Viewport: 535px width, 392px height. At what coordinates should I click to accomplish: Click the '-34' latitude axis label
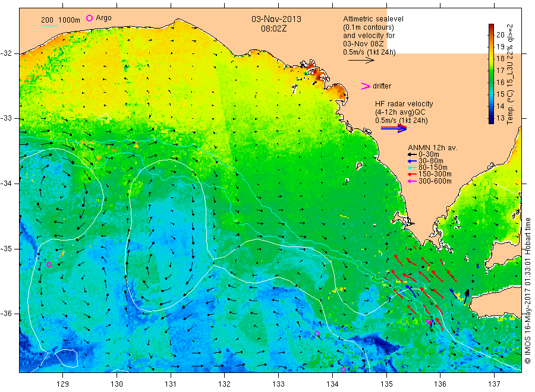coord(6,184)
